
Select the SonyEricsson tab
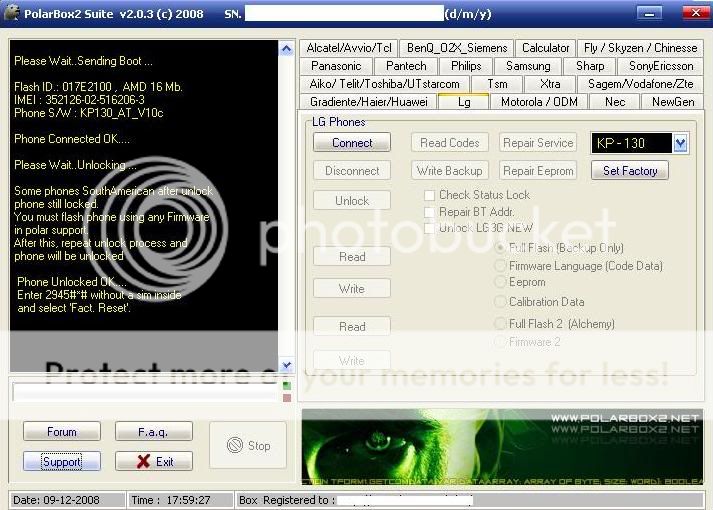661,66
